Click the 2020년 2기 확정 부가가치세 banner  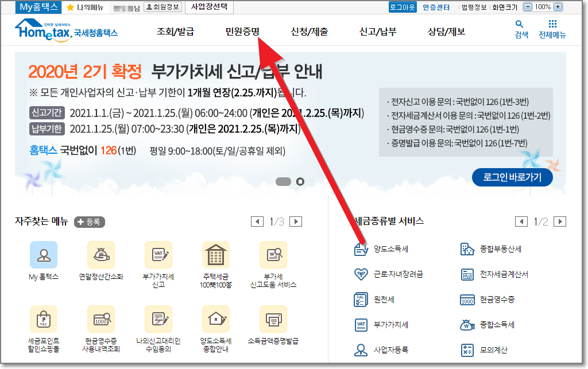click(290, 123)
